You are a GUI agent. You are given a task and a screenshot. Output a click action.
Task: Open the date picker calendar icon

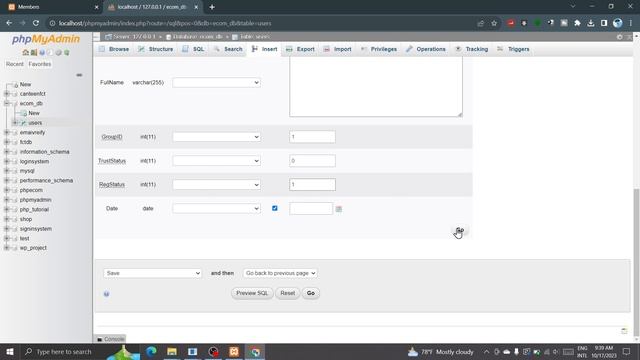coord(338,209)
